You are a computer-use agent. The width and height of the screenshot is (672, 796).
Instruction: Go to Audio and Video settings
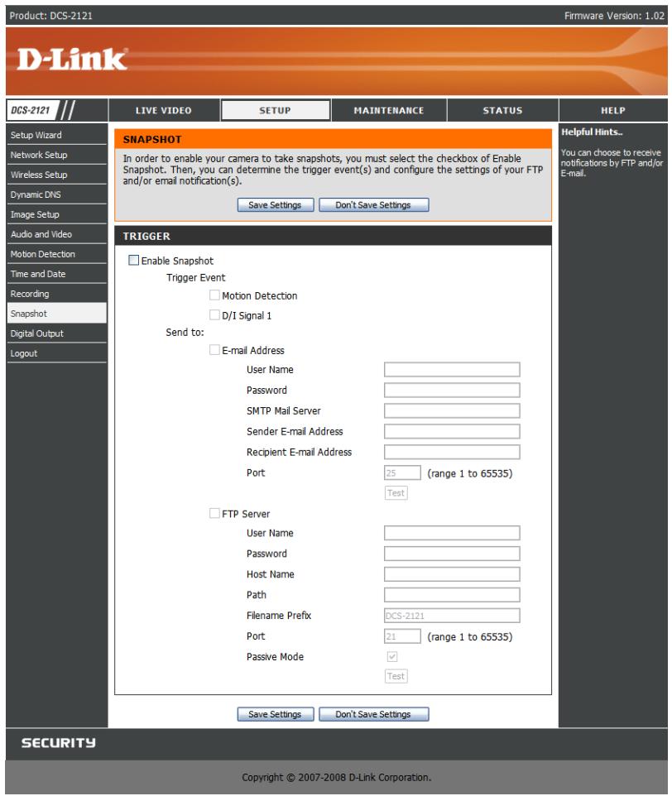(x=57, y=234)
